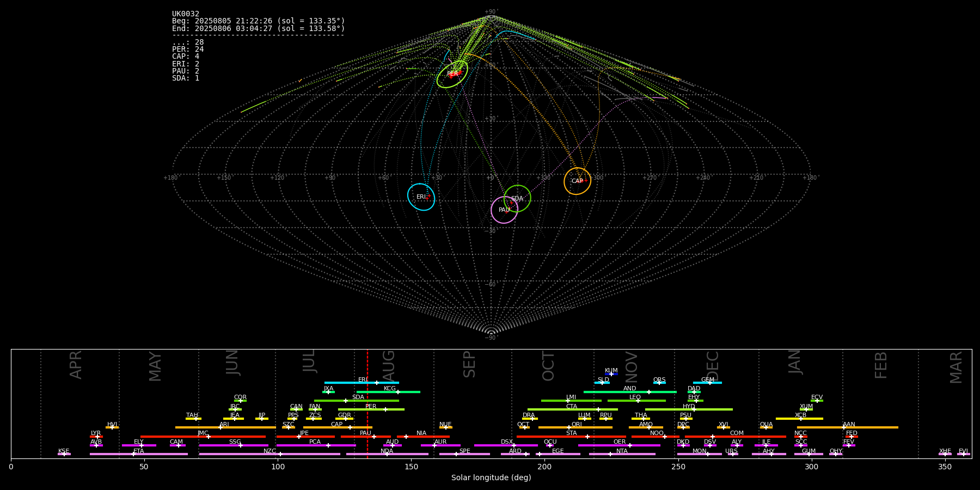980x490 pixels.
Task: Click the +90 latitude label atop the sky map
Action: tap(491, 12)
